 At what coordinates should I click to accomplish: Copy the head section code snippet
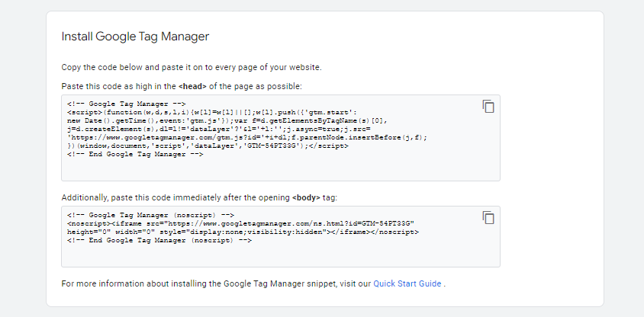coord(488,107)
